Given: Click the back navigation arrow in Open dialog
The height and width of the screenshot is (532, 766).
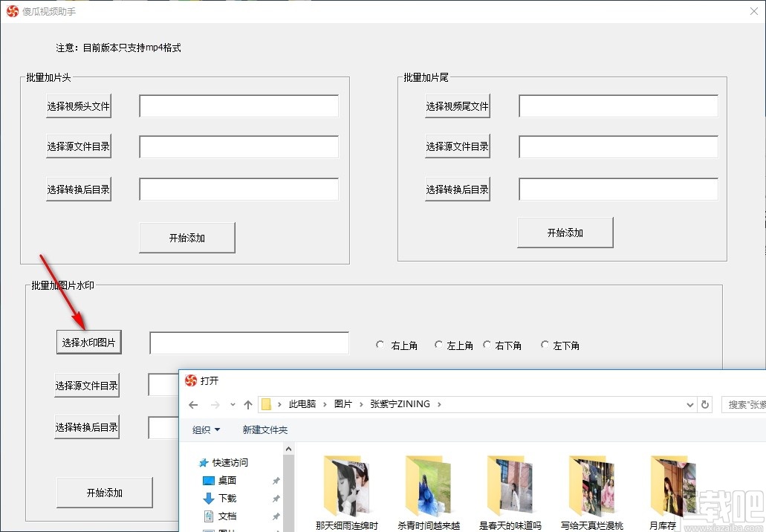Looking at the screenshot, I should (x=193, y=404).
